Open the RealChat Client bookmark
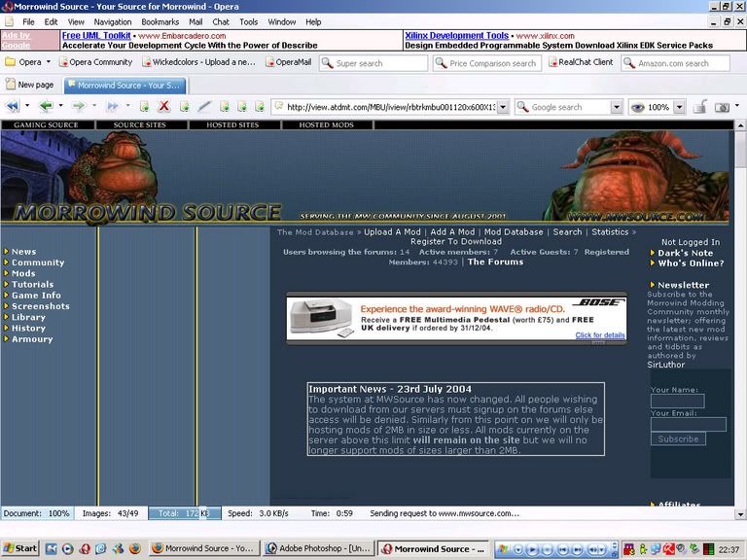Screen dimensions: 747x560 [x=581, y=62]
